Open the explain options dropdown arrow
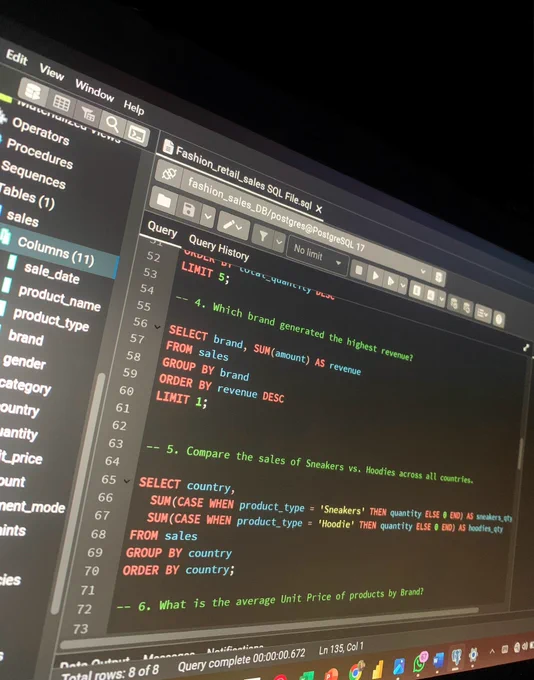 441,299
